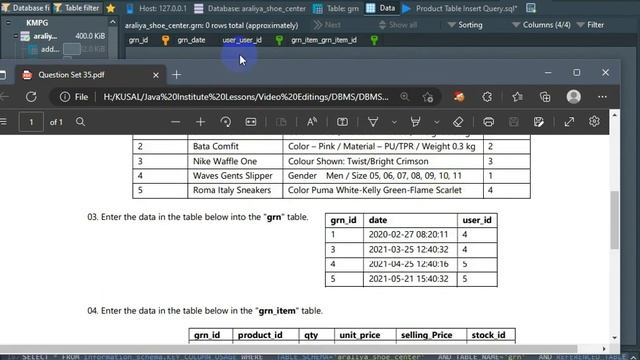
Task: Collapse the KMPG session tree node
Action: point(8,22)
